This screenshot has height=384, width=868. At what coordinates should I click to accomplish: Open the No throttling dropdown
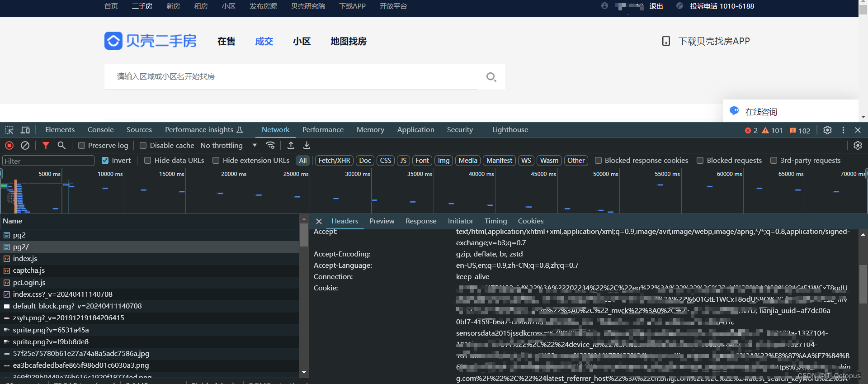229,146
